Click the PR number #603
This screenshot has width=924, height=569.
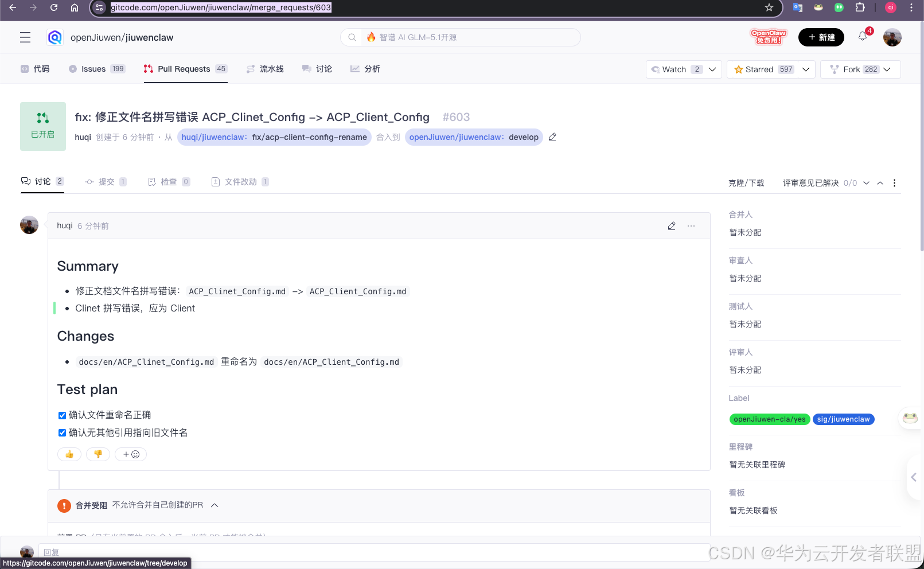(x=456, y=117)
